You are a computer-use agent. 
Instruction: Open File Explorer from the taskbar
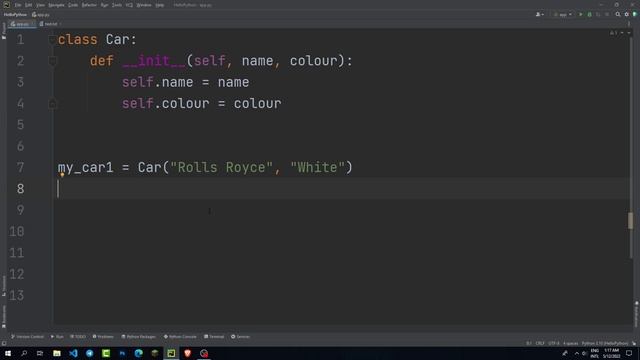tap(57, 353)
